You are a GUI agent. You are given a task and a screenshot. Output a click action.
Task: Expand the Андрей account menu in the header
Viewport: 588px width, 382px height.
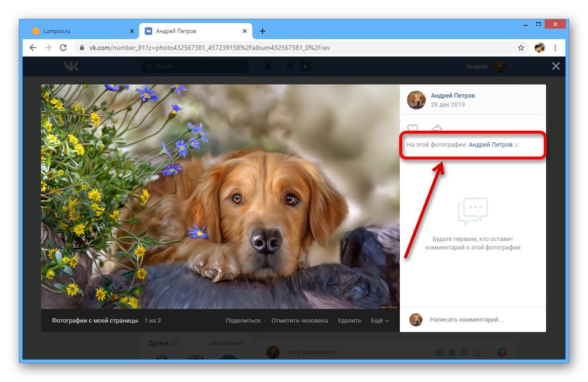point(489,67)
